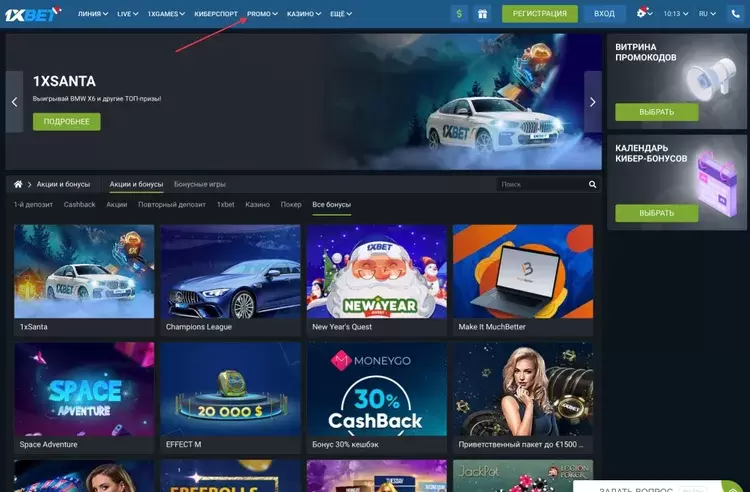Open the RU language dropdown
Screen dimensions: 750x492
[x=707, y=14]
